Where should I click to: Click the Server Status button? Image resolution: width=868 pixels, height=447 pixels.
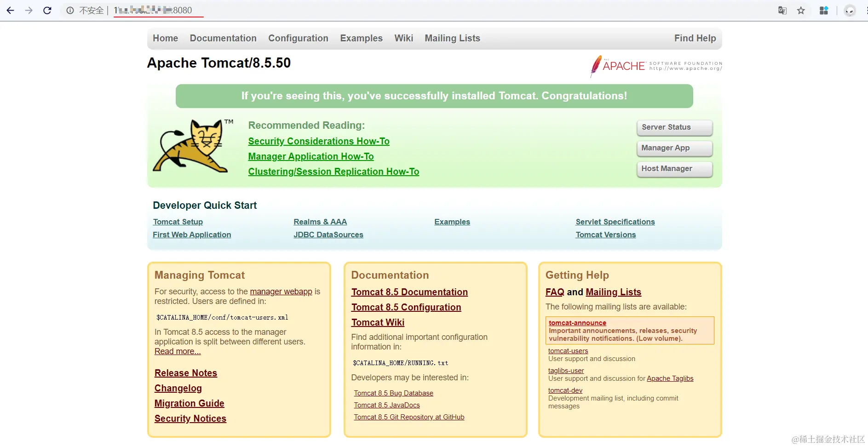coord(674,127)
